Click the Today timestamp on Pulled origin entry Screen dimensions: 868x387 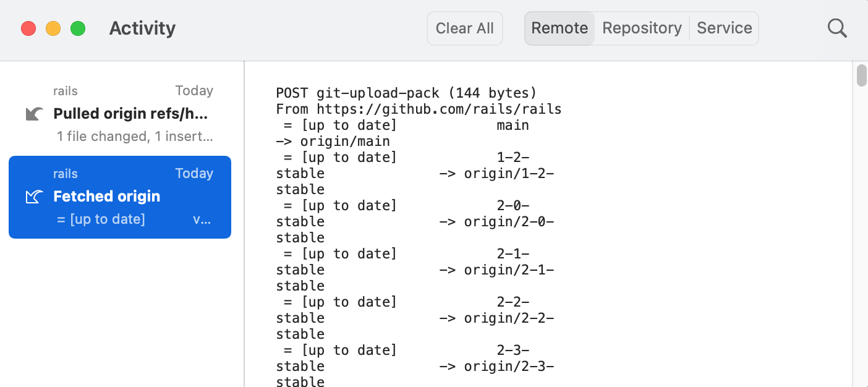(194, 91)
